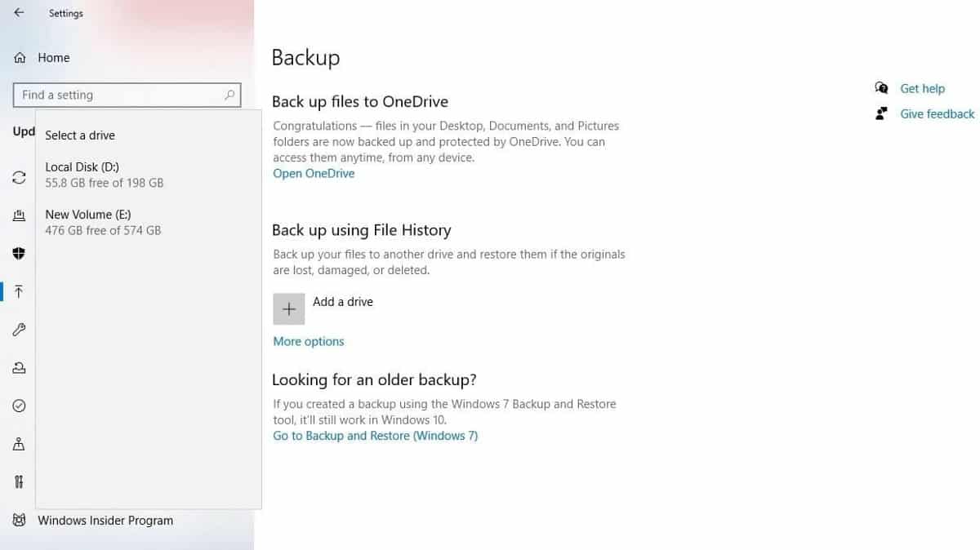Open Windows Security via the shield icon
Image resolution: width=980 pixels, height=550 pixels.
pyautogui.click(x=19, y=253)
